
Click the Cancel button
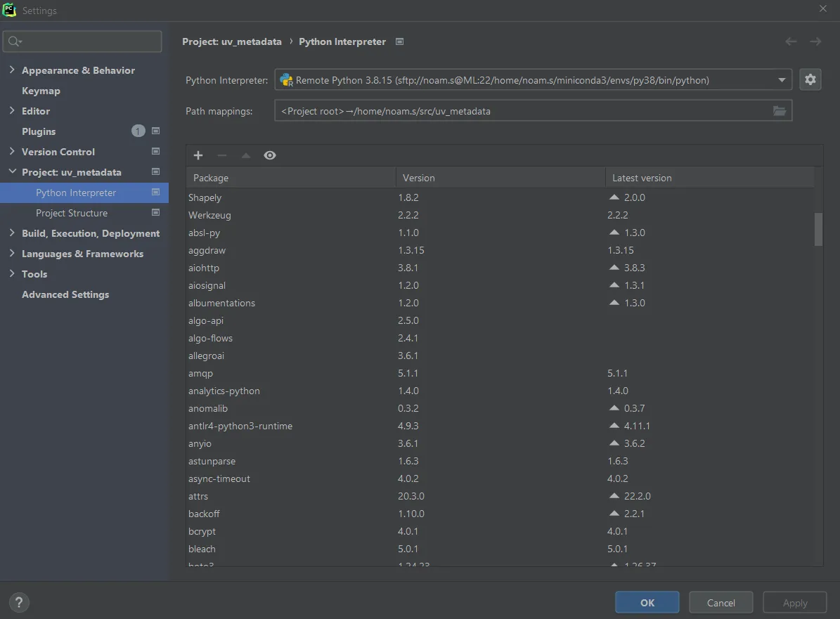[x=721, y=602]
